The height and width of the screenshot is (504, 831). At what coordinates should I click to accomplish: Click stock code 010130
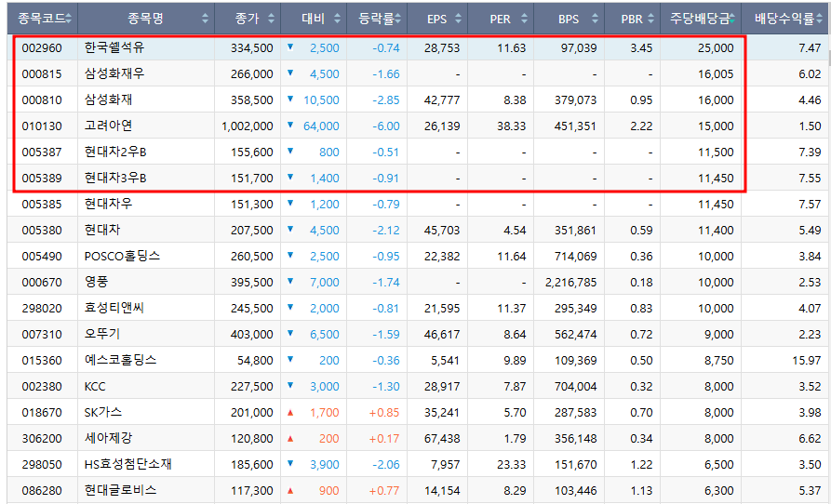click(42, 126)
